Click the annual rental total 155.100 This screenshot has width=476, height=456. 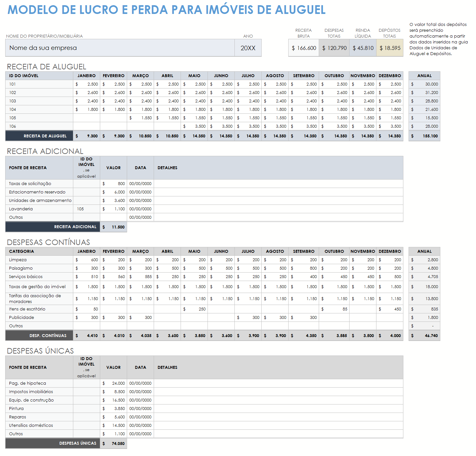point(424,136)
